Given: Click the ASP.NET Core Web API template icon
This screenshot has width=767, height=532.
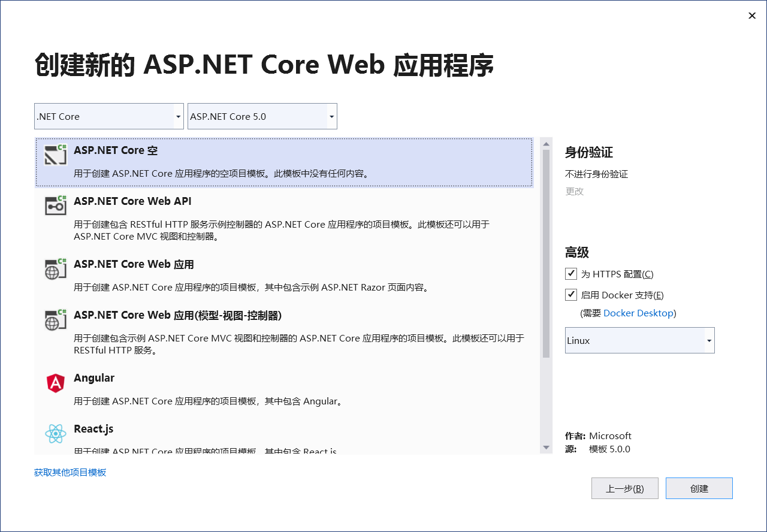Looking at the screenshot, I should coord(56,205).
